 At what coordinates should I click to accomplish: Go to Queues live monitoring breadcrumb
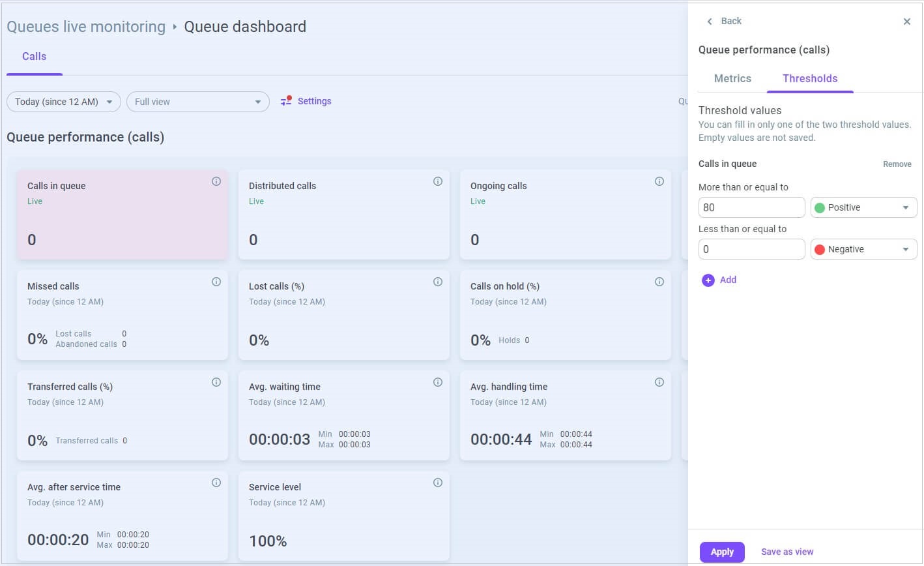(x=86, y=27)
